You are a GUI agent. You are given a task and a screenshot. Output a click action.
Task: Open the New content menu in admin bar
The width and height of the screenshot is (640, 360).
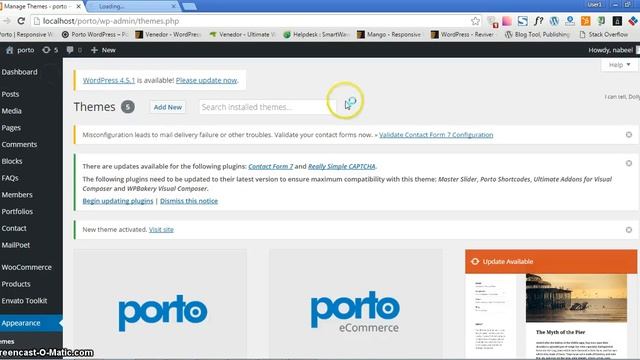tap(103, 50)
